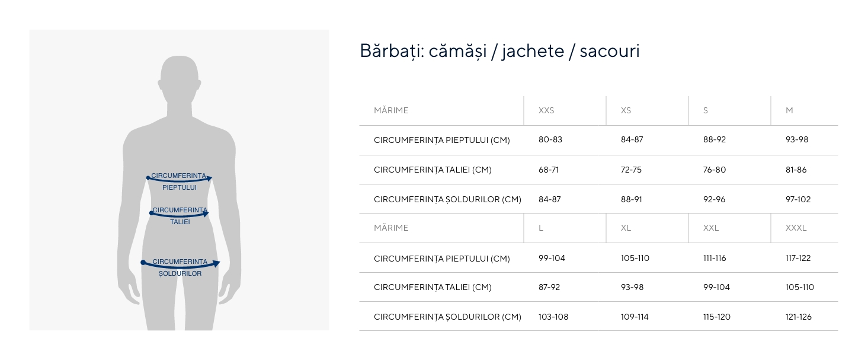The width and height of the screenshot is (868, 360).
Task: Select the XS size column header
Action: coord(626,110)
